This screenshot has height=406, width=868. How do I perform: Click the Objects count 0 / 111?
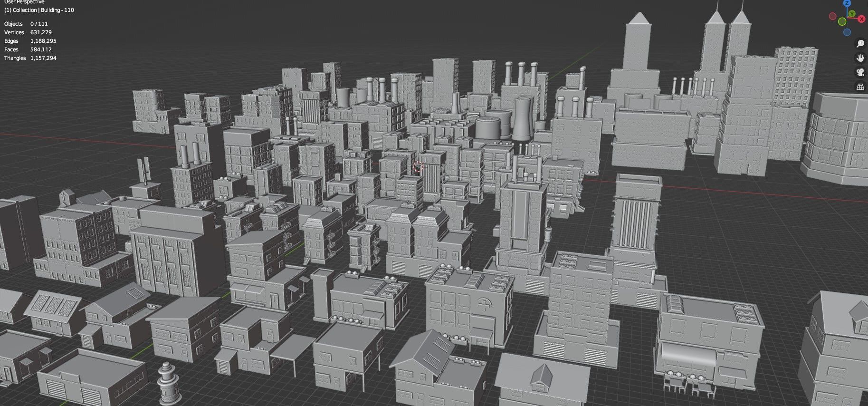pos(39,24)
